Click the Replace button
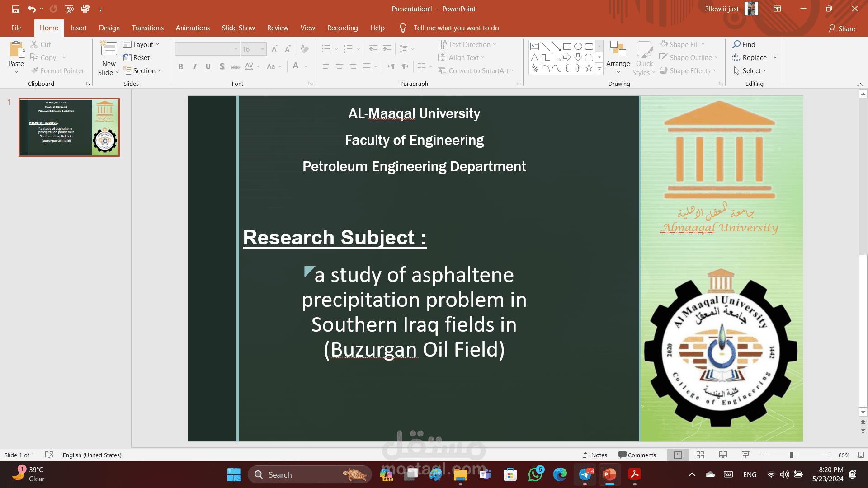The image size is (868, 488). tap(750, 57)
